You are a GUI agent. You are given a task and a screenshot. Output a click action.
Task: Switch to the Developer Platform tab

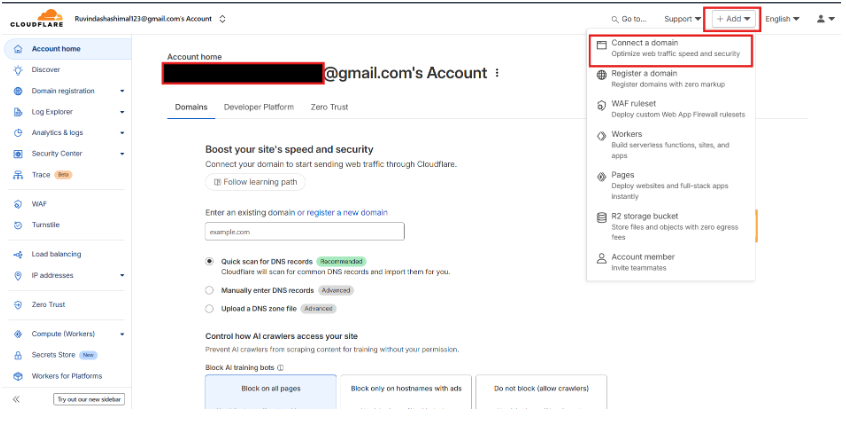(258, 107)
